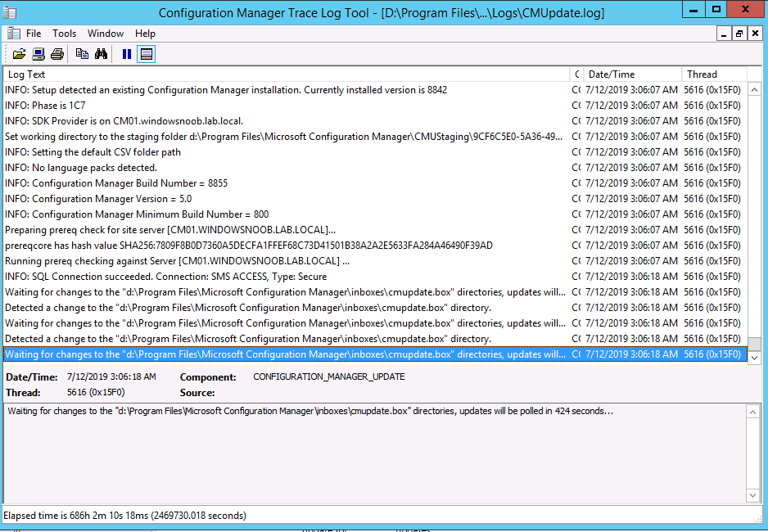Click the 'Elapsed time is 686h 2m' status bar
768x532 pixels.
point(125,516)
